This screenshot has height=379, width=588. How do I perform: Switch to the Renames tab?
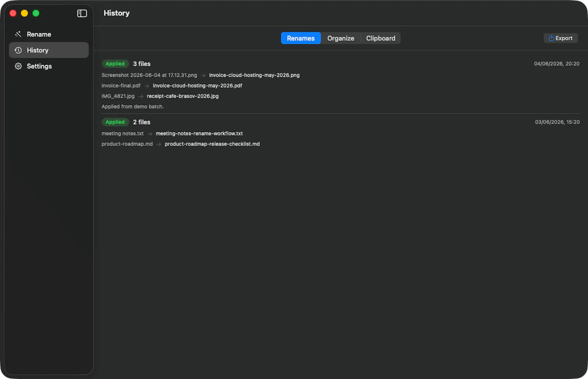point(301,38)
